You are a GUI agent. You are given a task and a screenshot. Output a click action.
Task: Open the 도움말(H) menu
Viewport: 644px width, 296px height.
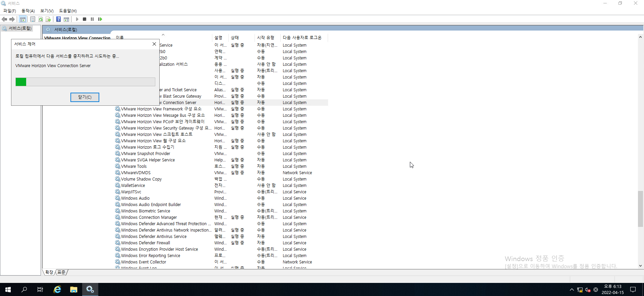click(x=68, y=11)
